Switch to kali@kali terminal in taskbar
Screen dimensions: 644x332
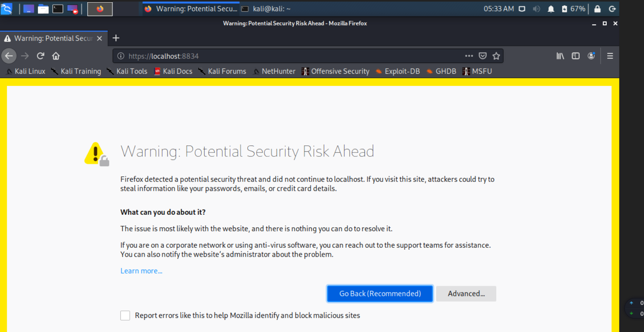[267, 9]
